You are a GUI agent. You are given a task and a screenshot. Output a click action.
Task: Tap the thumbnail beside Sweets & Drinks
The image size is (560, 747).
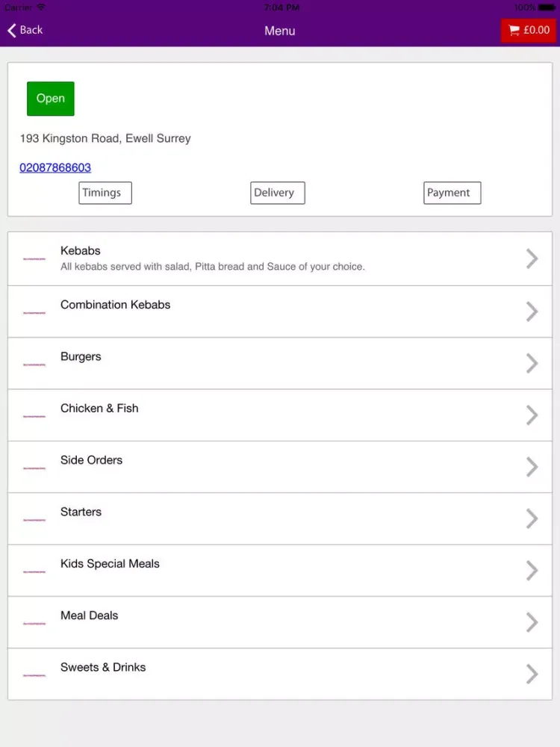(34, 675)
